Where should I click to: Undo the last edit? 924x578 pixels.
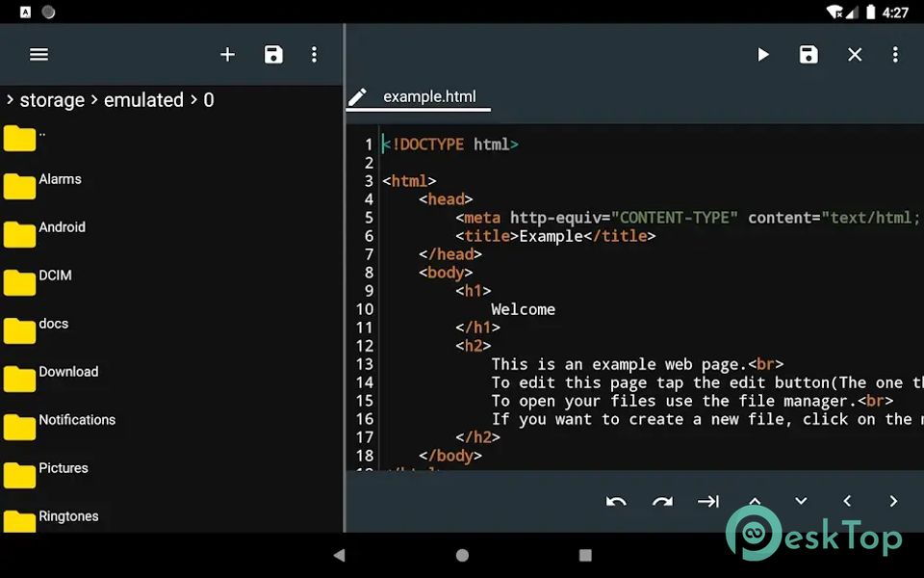(x=616, y=501)
